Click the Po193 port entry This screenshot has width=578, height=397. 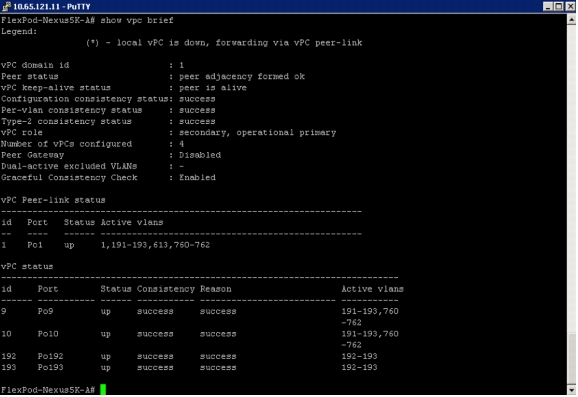[51, 368]
